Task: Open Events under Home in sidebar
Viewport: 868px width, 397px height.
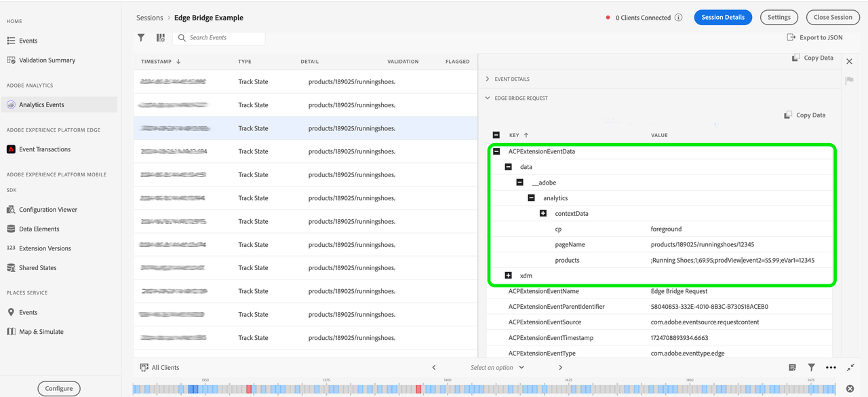Action: (x=28, y=41)
